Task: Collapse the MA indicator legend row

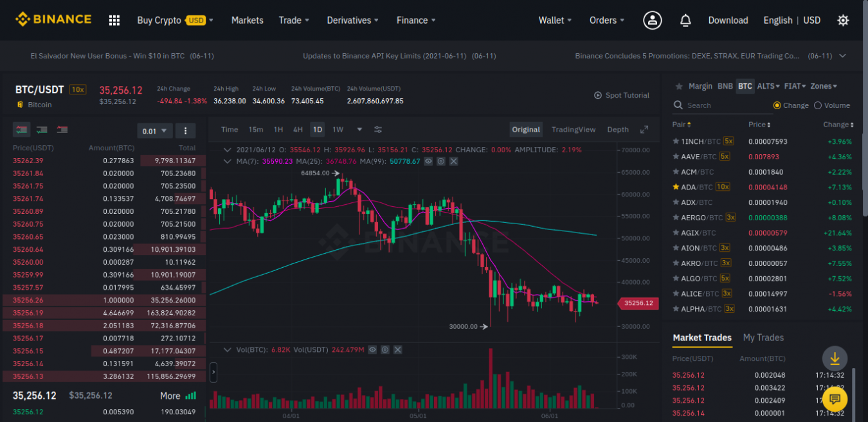Action: tap(227, 161)
